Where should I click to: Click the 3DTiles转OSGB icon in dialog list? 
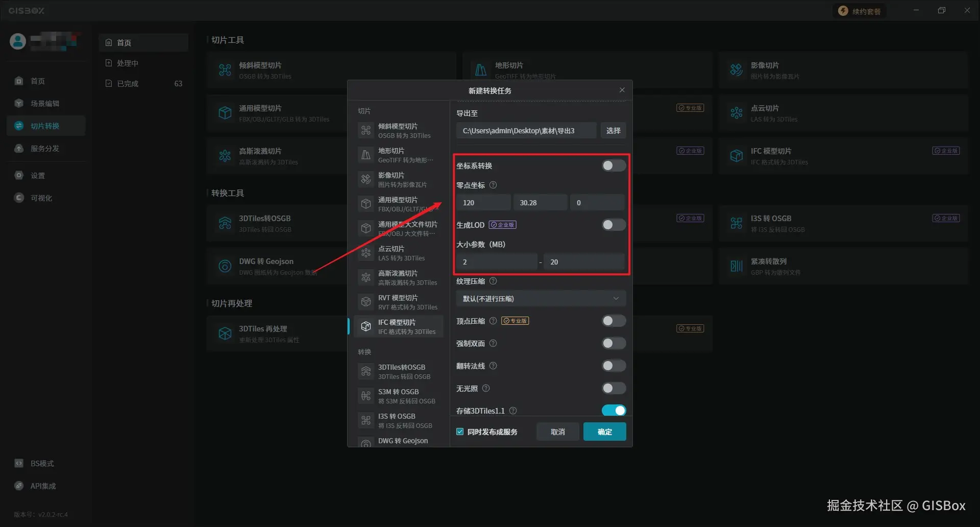tap(366, 371)
